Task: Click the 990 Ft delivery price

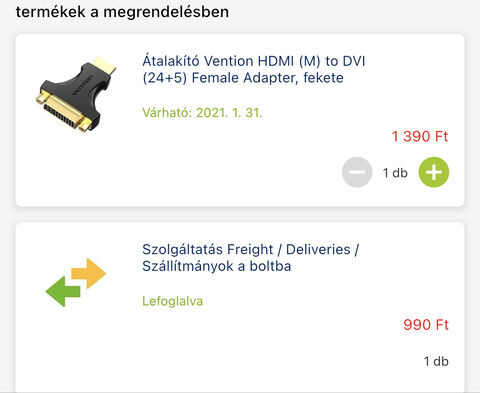Action: tap(426, 325)
